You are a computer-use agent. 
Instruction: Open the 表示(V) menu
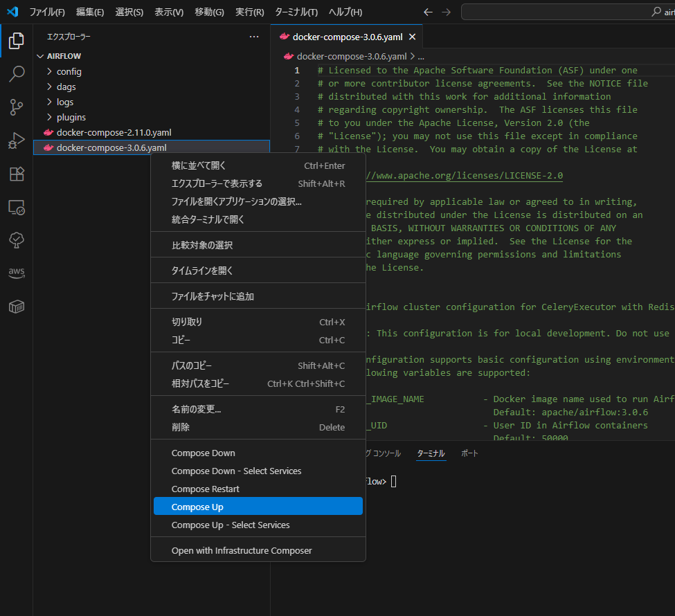(x=169, y=12)
